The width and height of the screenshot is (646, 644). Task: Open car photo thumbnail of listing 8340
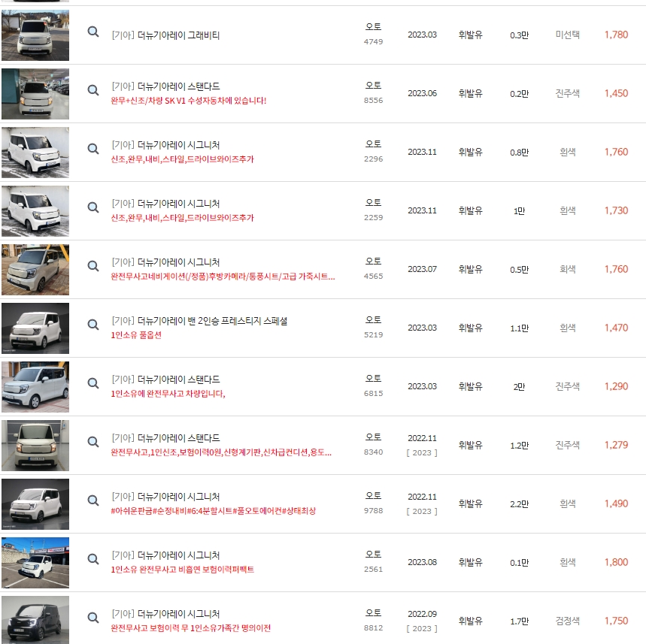(x=35, y=446)
